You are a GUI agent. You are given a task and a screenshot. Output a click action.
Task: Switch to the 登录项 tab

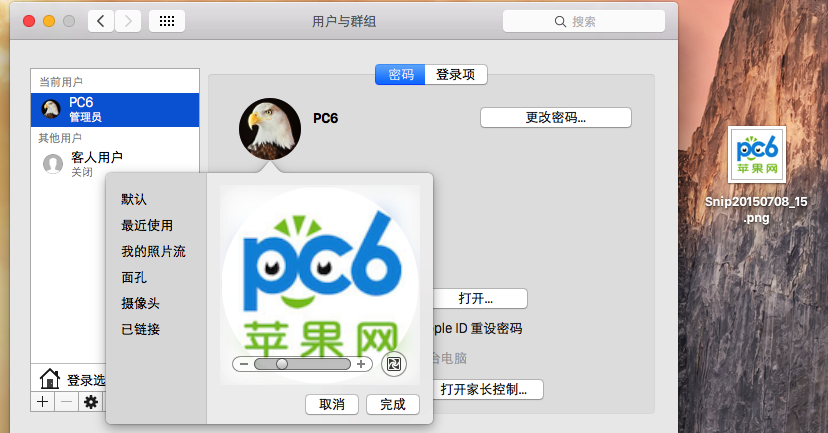(x=456, y=74)
